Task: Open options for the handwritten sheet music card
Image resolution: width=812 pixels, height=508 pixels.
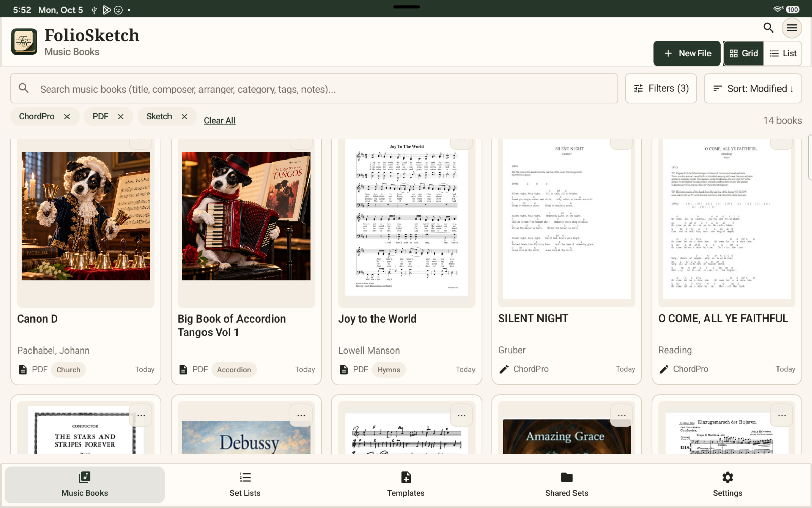Action: click(x=462, y=416)
